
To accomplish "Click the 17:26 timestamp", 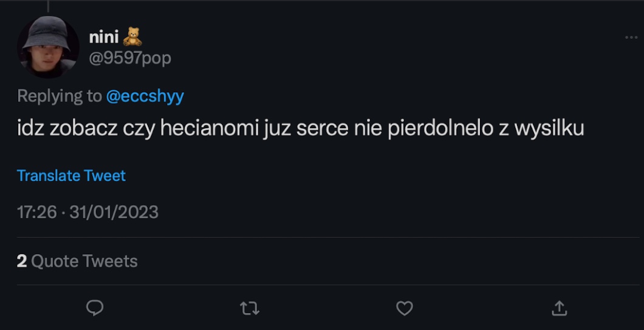I will tap(36, 212).
